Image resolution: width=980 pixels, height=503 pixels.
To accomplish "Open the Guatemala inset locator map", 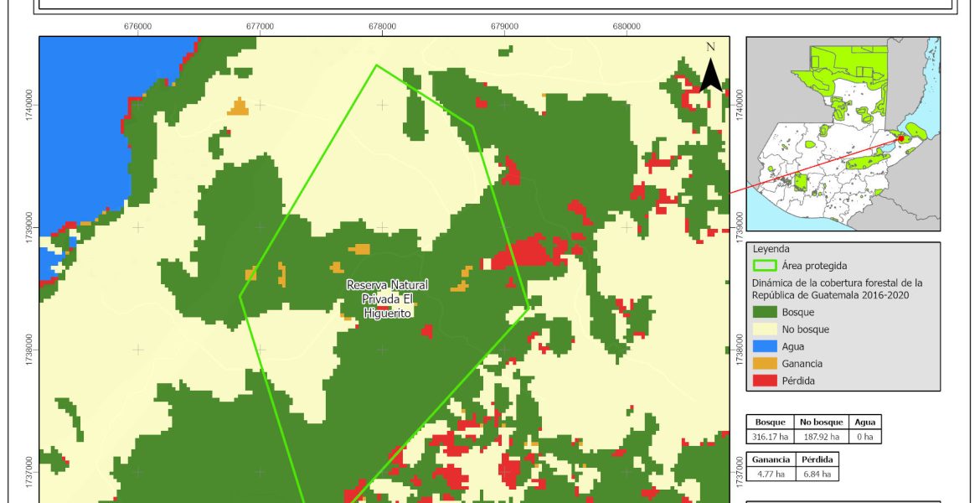I will coord(843,134).
